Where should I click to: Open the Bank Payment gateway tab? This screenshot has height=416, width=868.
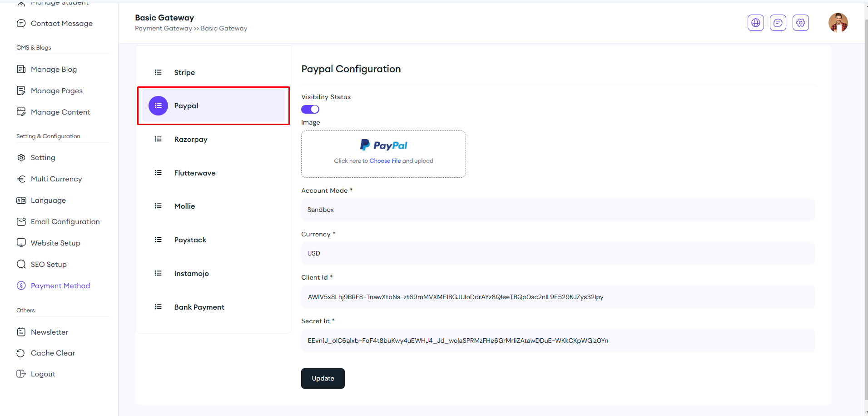click(x=199, y=307)
